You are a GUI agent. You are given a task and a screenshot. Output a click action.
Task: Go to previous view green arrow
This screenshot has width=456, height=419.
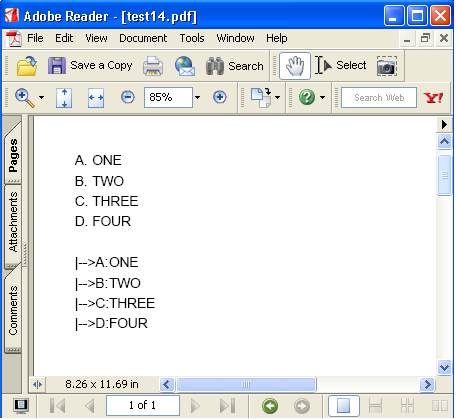pyautogui.click(x=270, y=406)
